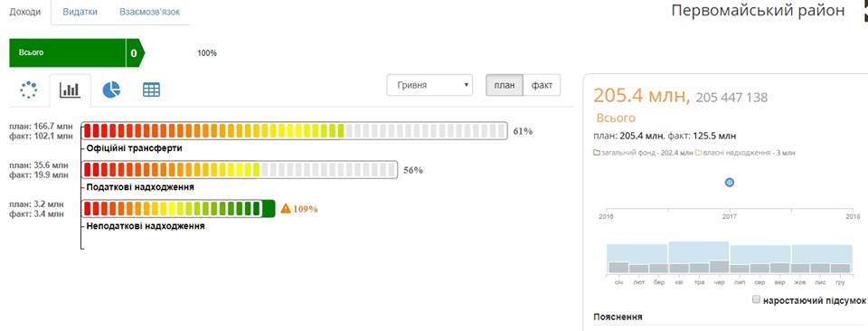This screenshot has height=331, width=868.
Task: Show the data table view icon
Action: [151, 90]
